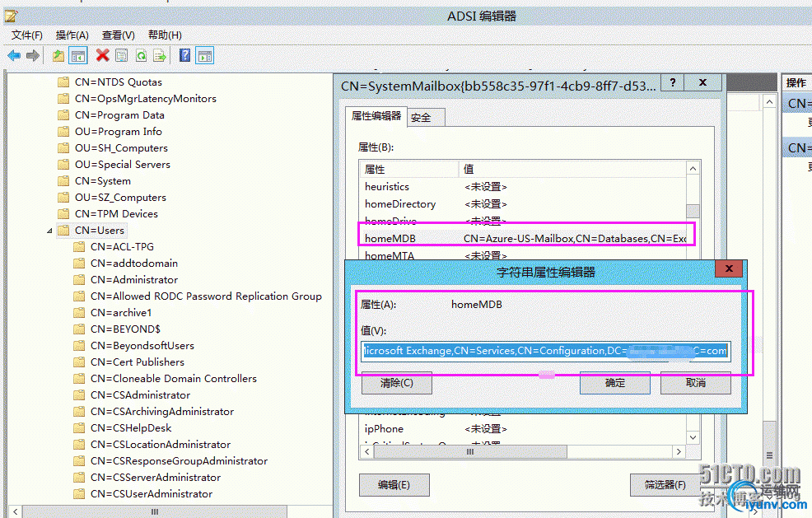Click the 取消 button
This screenshot has height=518, width=812.
click(696, 383)
